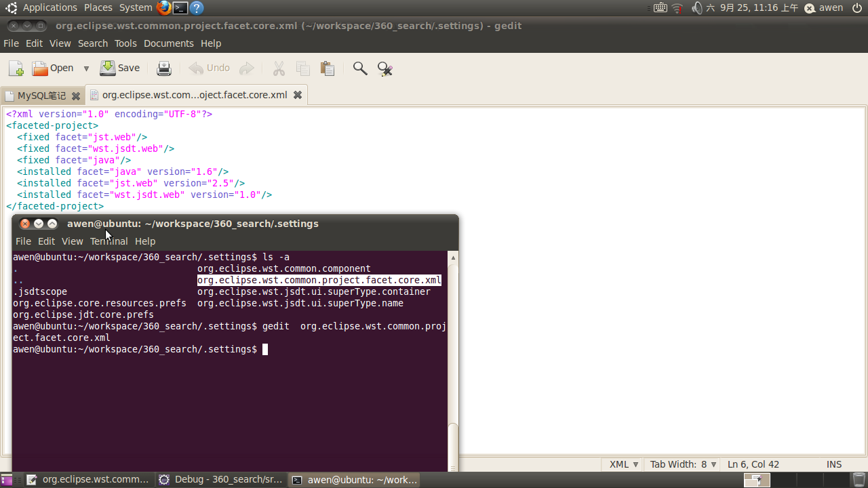Open the sound volume indicator

[696, 8]
